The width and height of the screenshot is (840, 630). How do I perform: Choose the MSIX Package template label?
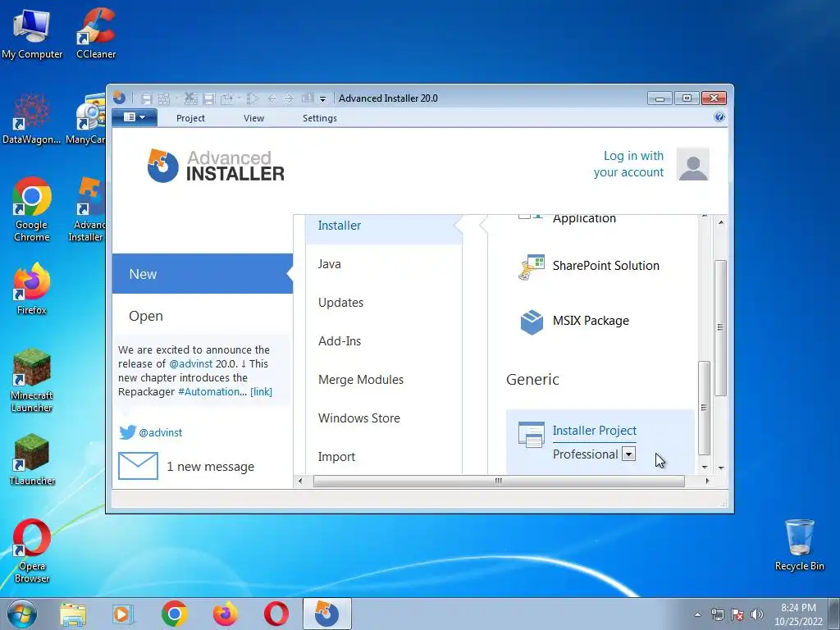(591, 321)
